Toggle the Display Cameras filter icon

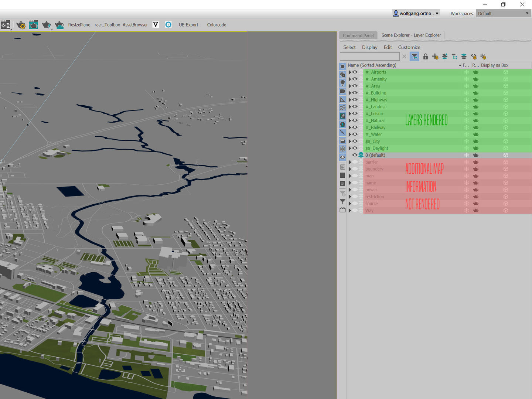[342, 91]
